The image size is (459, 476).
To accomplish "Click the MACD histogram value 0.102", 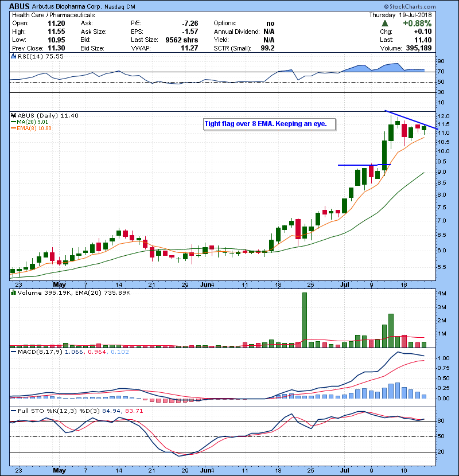I will pyautogui.click(x=120, y=352).
